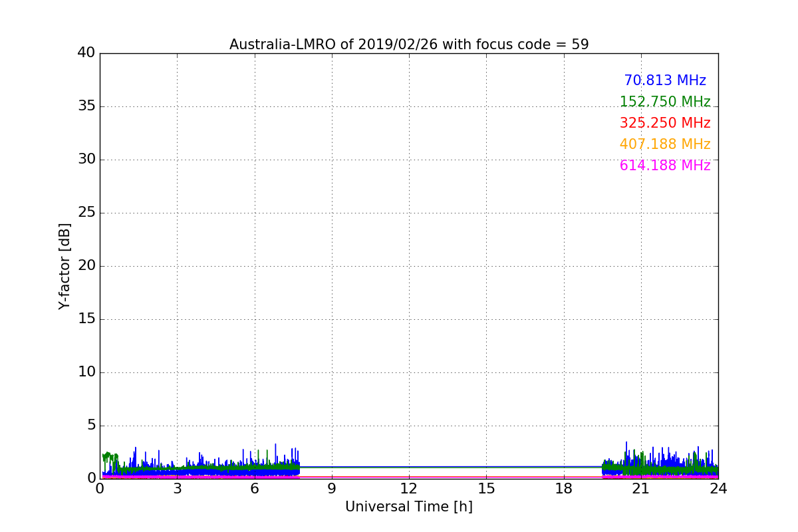
Task: Select the '325.250 MHz' legend label
Action: coord(665,123)
